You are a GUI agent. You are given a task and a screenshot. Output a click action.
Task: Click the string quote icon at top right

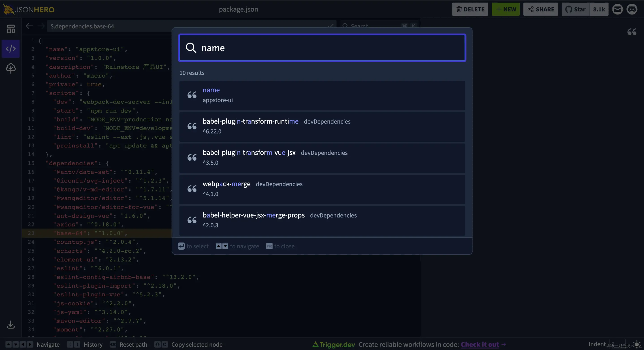(632, 32)
